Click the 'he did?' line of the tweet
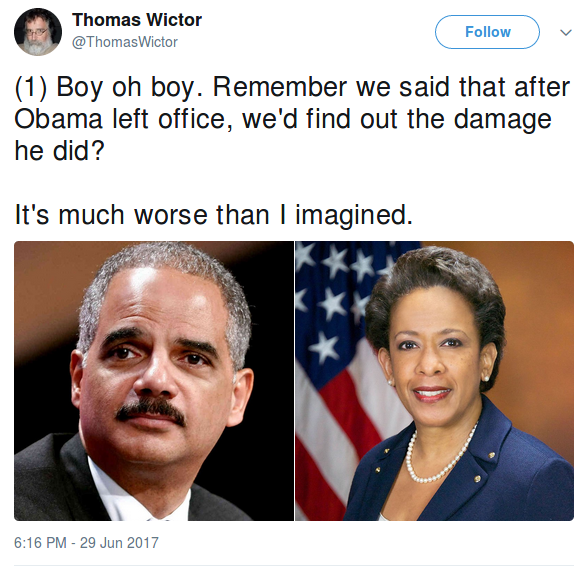The height and width of the screenshot is (566, 583). click(x=59, y=151)
